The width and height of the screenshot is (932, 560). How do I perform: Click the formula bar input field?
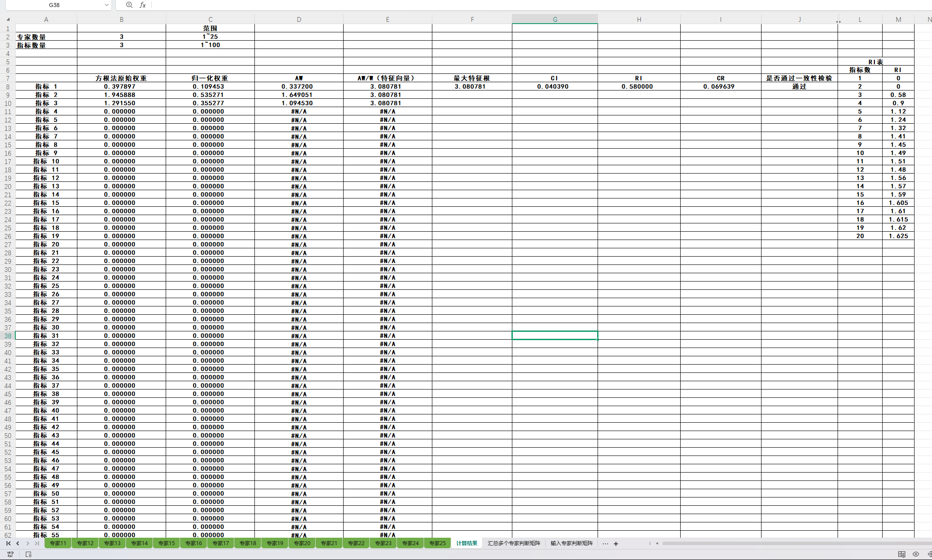pos(525,5)
